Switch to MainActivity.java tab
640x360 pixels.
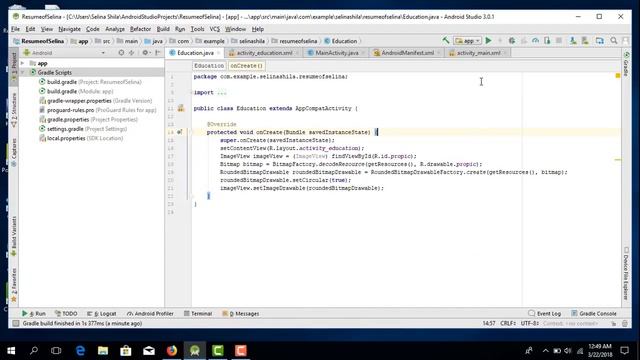pyautogui.click(x=337, y=53)
